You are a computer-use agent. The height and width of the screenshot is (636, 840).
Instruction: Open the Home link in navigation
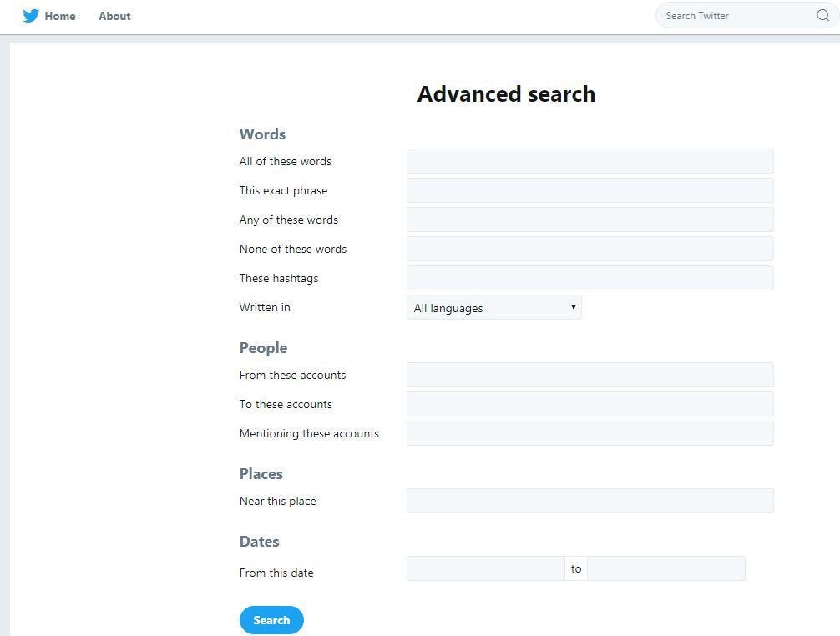click(x=60, y=16)
